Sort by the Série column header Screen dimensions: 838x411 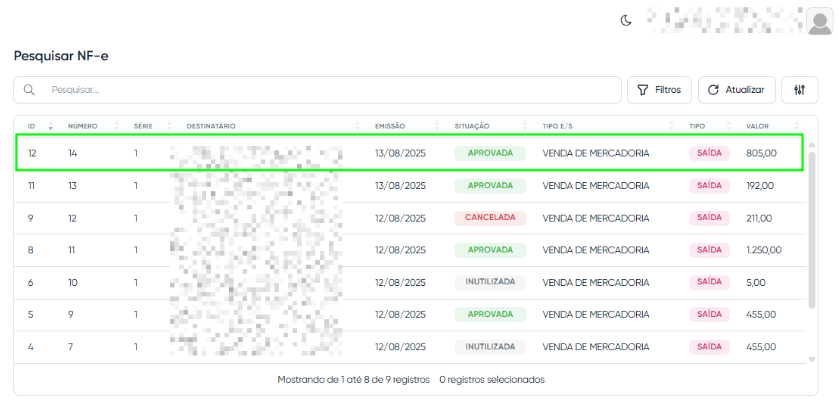(x=143, y=126)
